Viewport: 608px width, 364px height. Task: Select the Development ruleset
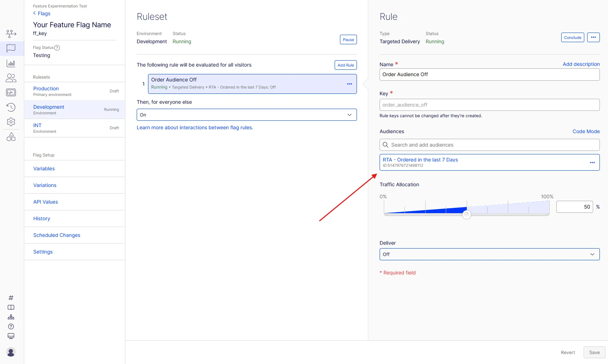coord(75,110)
